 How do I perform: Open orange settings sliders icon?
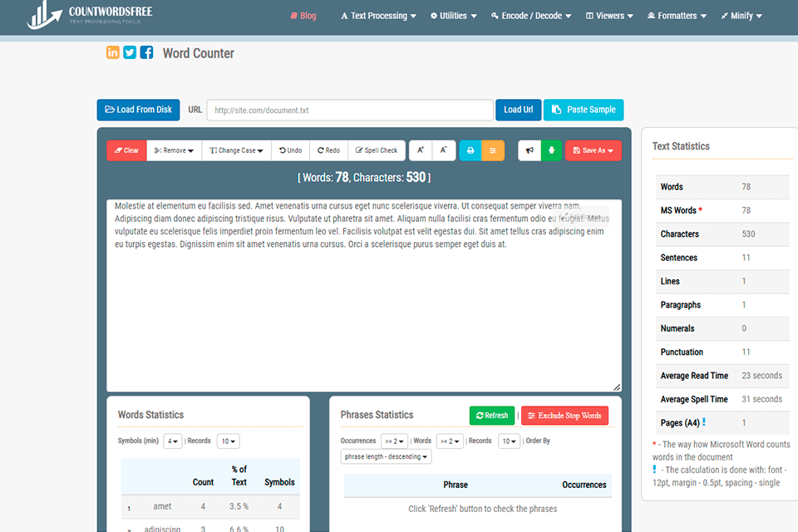(493, 150)
